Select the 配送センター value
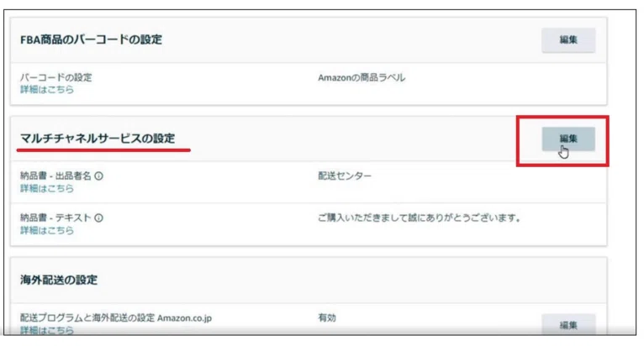 [x=345, y=176]
